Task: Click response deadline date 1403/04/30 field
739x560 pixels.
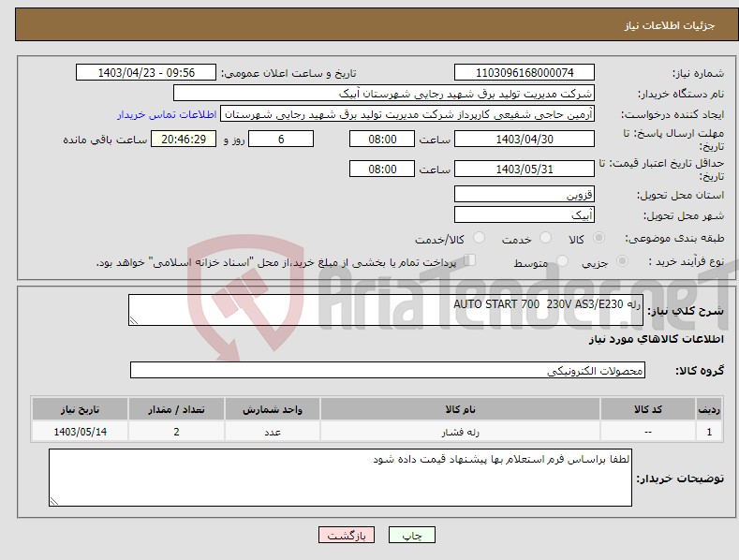Action: coord(525,139)
